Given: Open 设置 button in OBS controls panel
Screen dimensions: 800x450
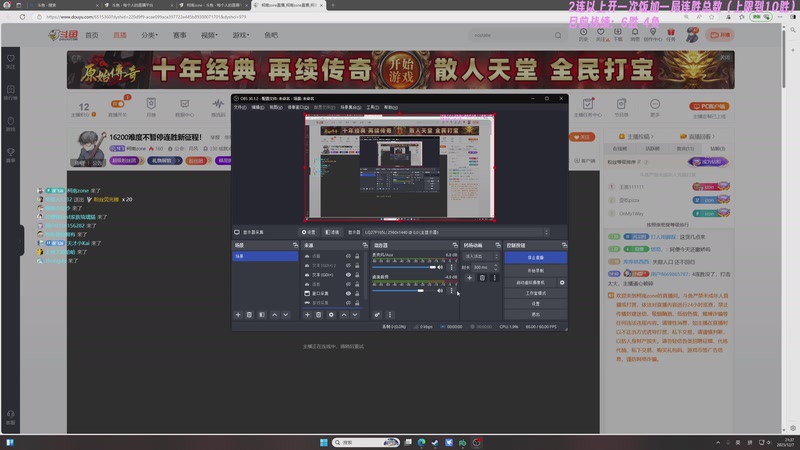Looking at the screenshot, I should coord(535,304).
